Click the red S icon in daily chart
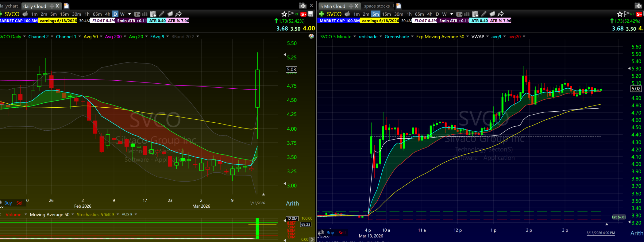Screen dimensions: 644x242 303,14
